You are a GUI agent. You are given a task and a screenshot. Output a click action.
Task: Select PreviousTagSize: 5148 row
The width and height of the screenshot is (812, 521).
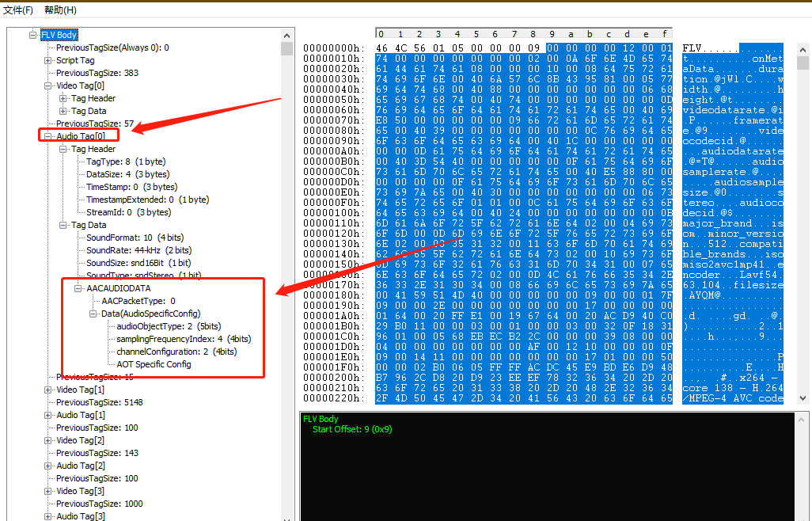(100, 402)
